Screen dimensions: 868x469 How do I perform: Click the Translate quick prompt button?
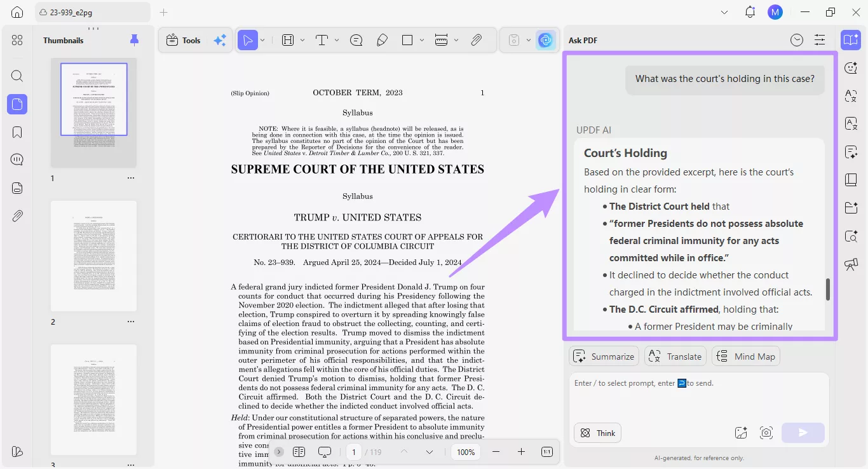point(675,357)
